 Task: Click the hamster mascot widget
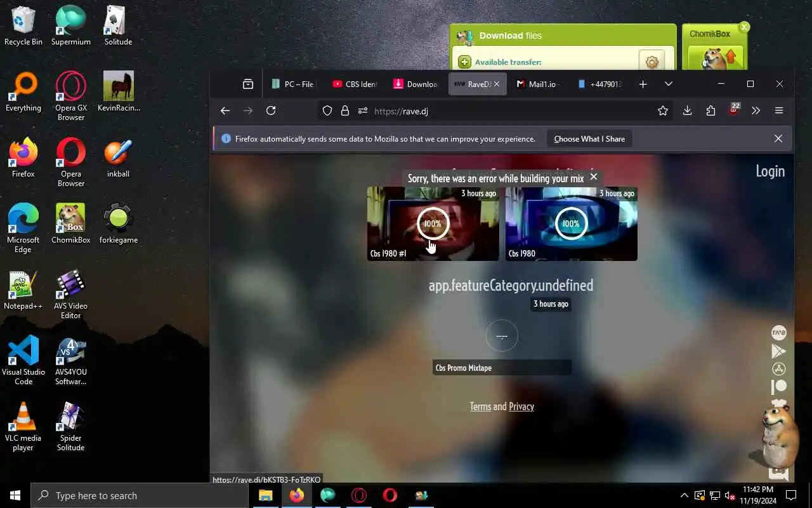coord(777,438)
